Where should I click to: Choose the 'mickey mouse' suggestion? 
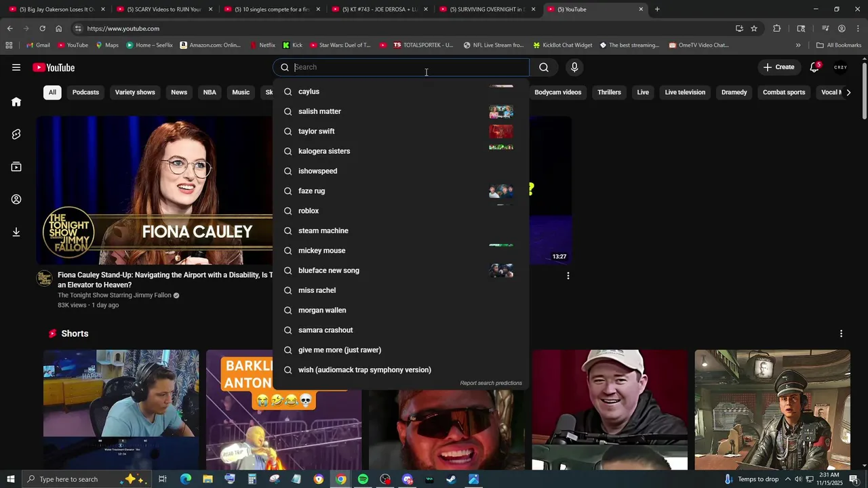click(x=401, y=251)
